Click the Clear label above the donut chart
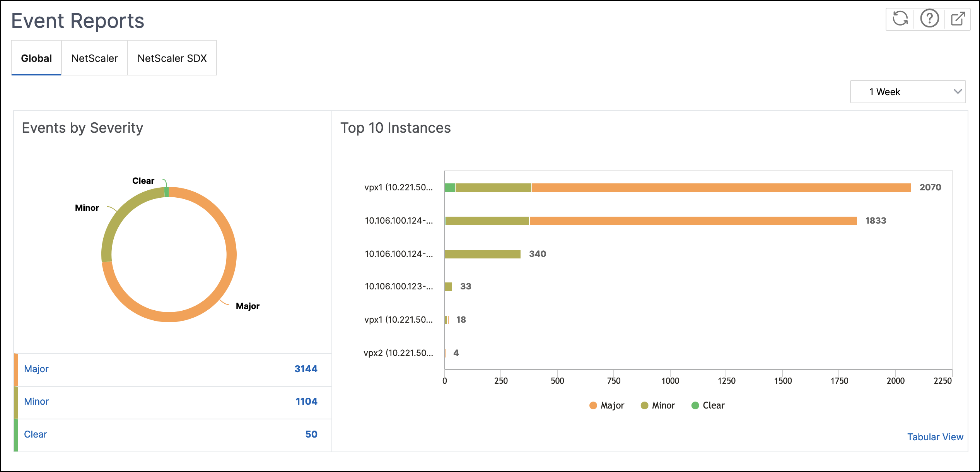Screen dimensions: 980x472 [x=143, y=181]
